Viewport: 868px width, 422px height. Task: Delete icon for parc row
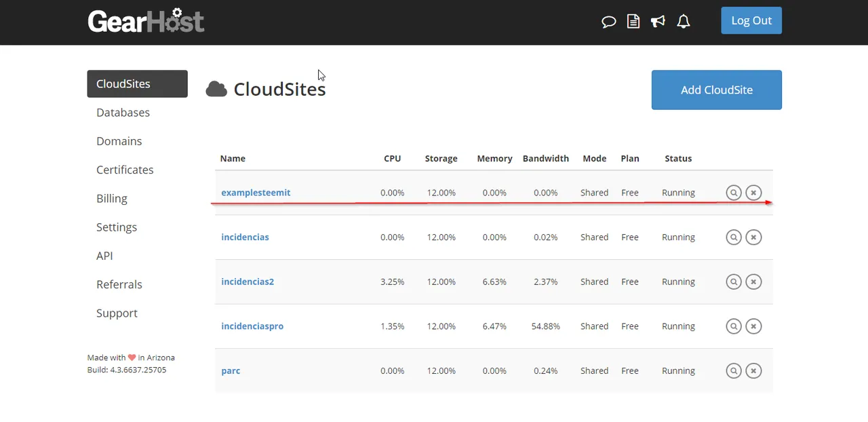click(x=753, y=371)
